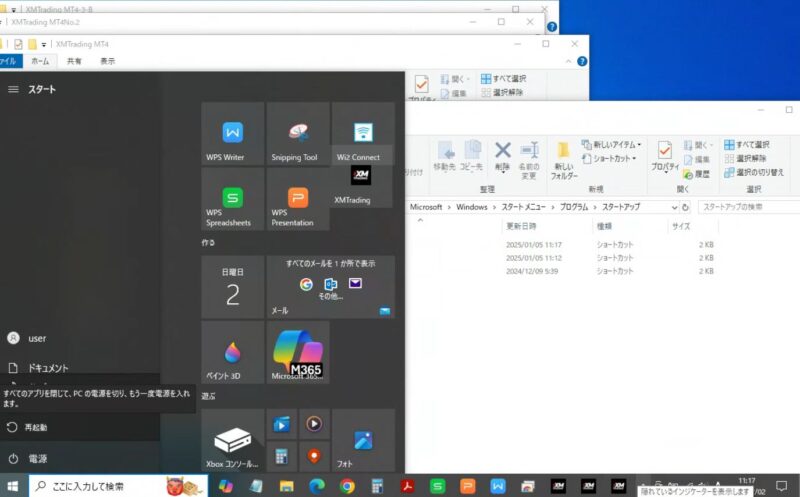The image size is (800, 497).
Task: Open the small maps tile with orange pin
Action: click(x=314, y=456)
